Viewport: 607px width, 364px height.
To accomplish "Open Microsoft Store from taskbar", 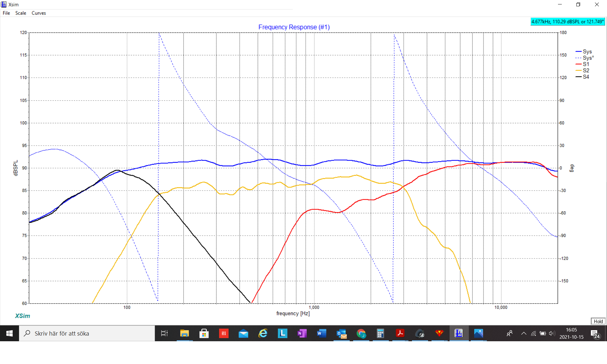I will tap(204, 333).
